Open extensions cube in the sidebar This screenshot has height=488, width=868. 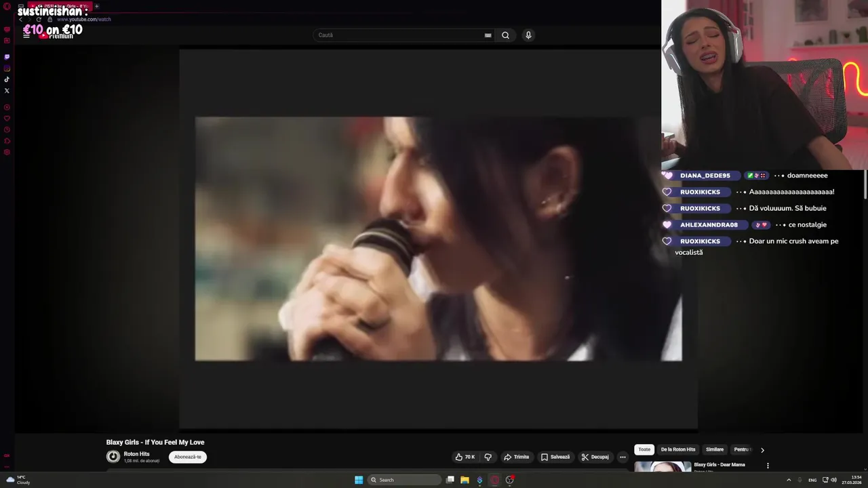tap(7, 140)
